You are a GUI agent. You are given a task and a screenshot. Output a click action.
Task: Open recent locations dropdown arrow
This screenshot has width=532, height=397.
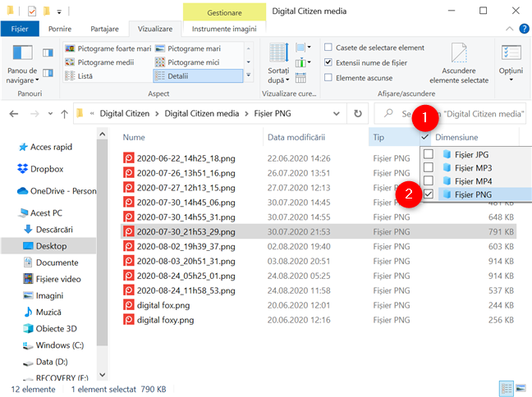point(50,113)
